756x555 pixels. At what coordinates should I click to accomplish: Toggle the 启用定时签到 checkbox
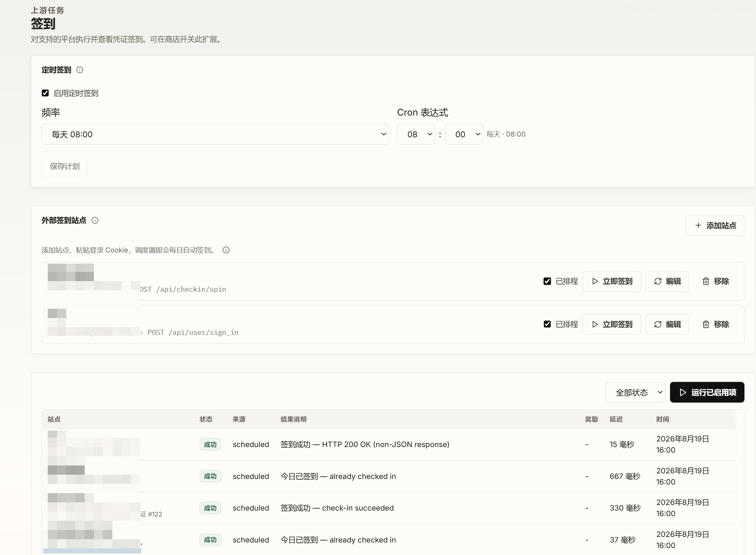[x=45, y=93]
